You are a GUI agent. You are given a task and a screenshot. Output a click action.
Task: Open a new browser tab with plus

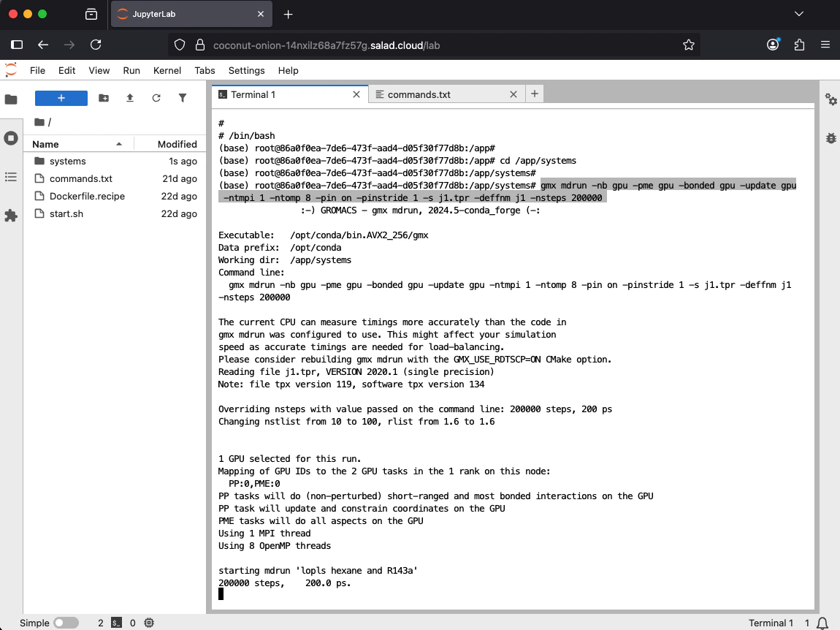click(x=289, y=15)
